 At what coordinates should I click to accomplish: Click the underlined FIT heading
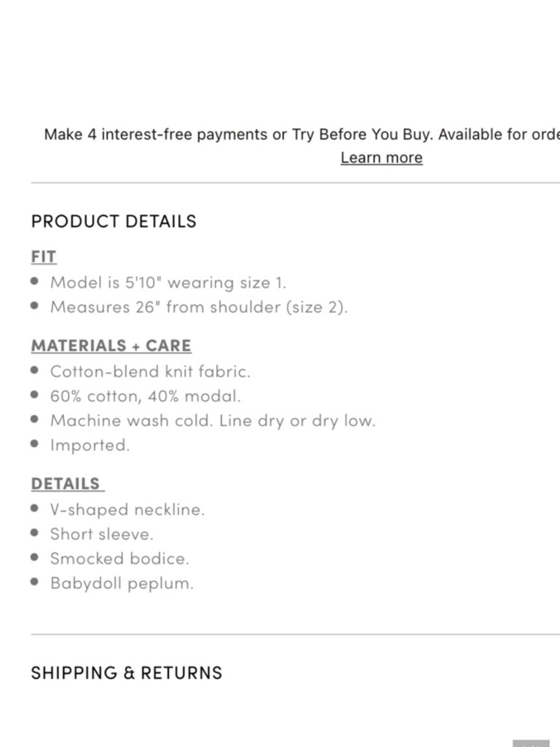point(44,257)
